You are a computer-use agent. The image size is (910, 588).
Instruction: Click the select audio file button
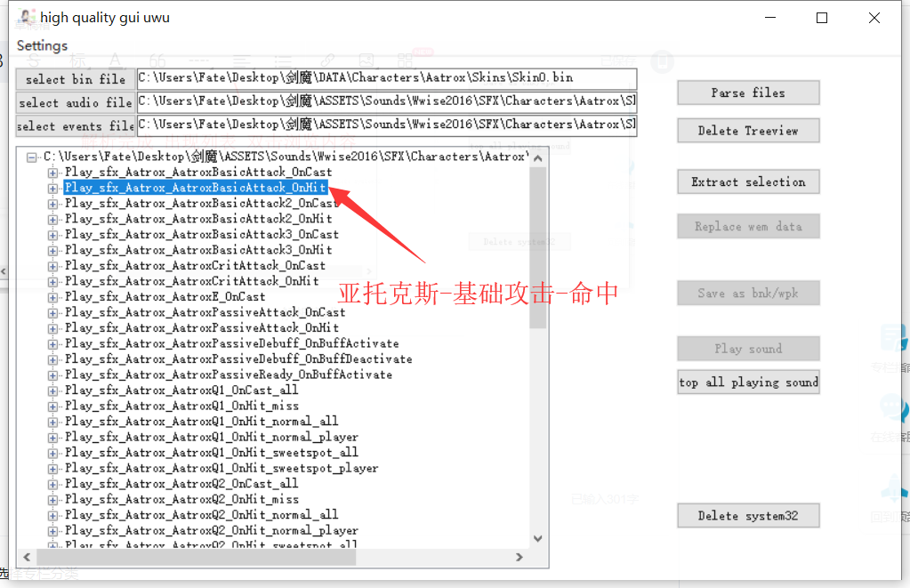point(76,102)
